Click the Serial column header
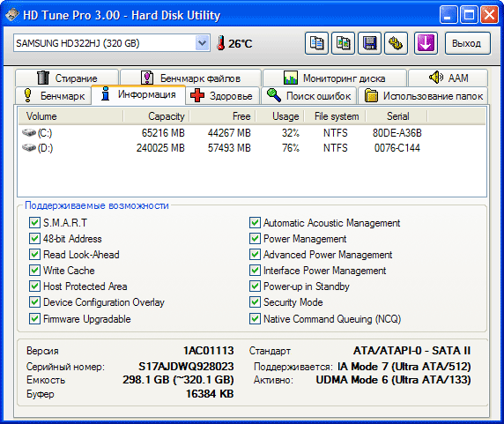 [x=397, y=116]
